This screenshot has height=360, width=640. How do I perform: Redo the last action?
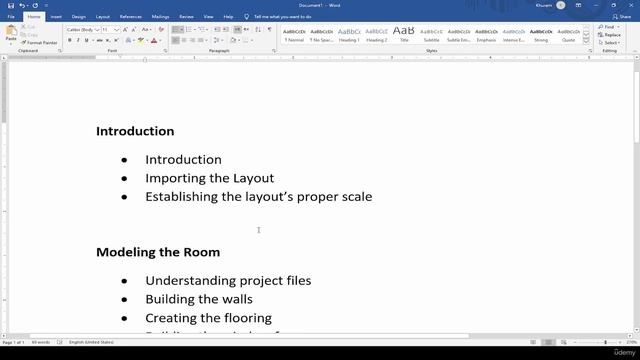coord(35,6)
